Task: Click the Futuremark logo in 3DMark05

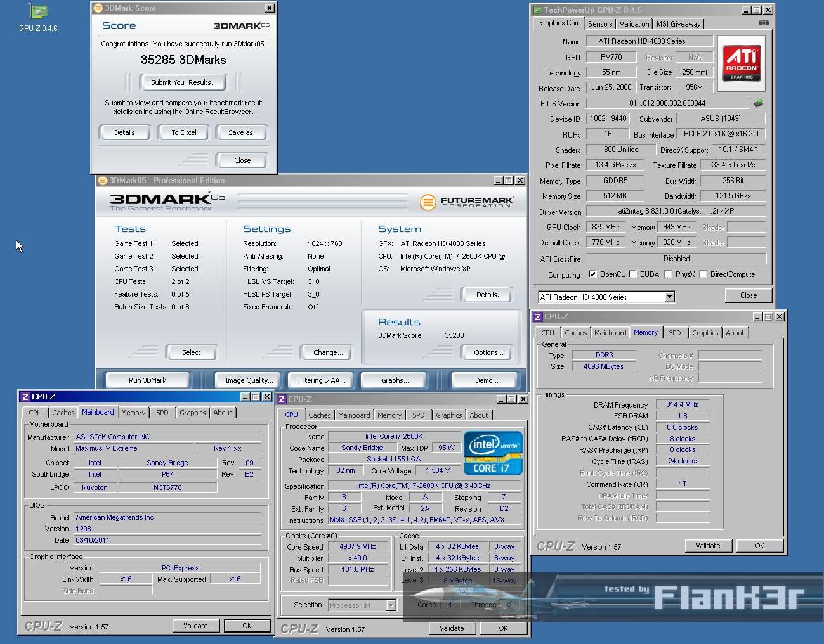Action: tap(467, 202)
